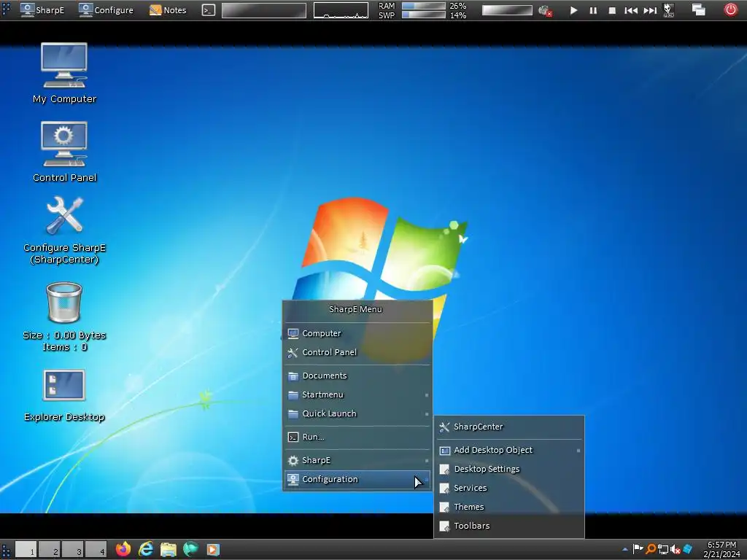Switch to virtual desktop 1
The width and height of the screenshot is (747, 560).
point(26,550)
